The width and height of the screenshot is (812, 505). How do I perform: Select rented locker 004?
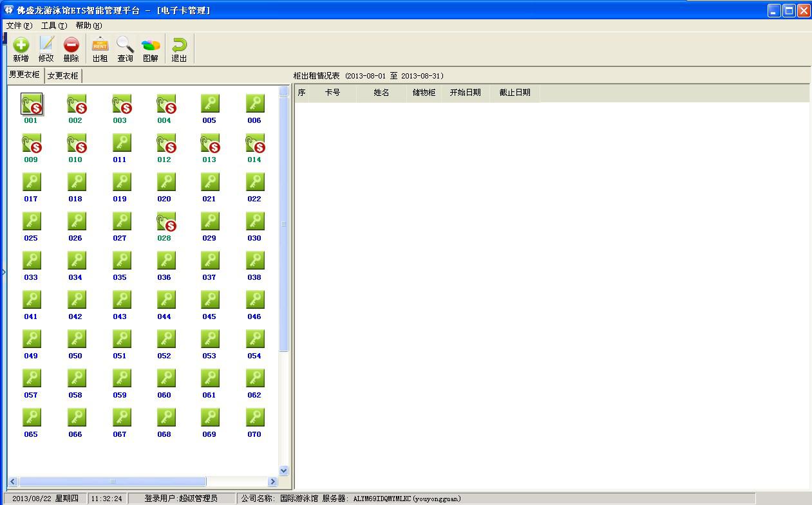(x=166, y=104)
